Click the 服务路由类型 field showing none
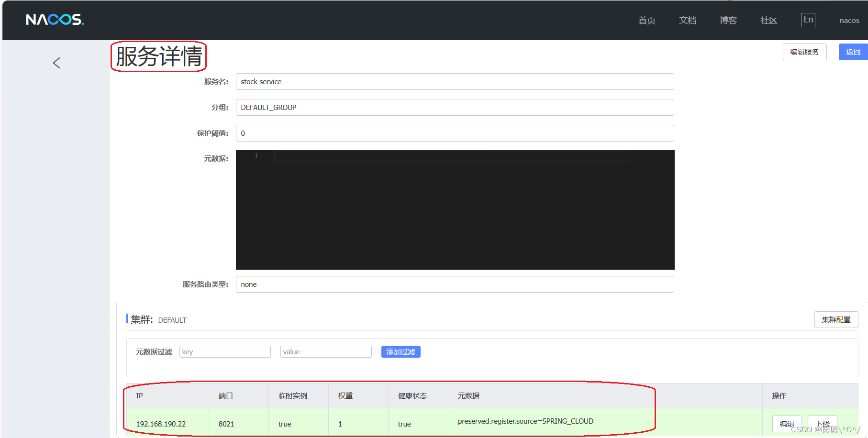 (455, 284)
